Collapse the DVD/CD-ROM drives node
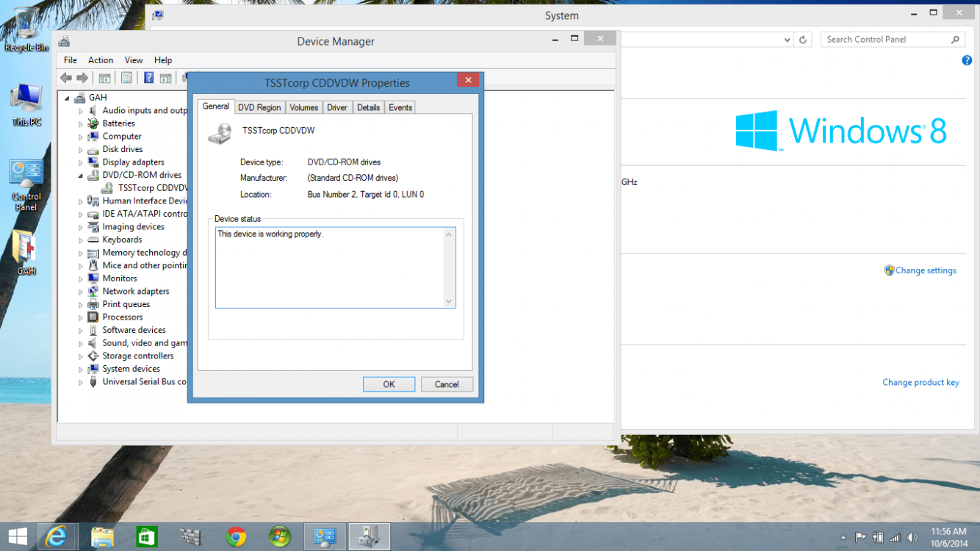The width and height of the screenshot is (980, 551). pos(81,176)
